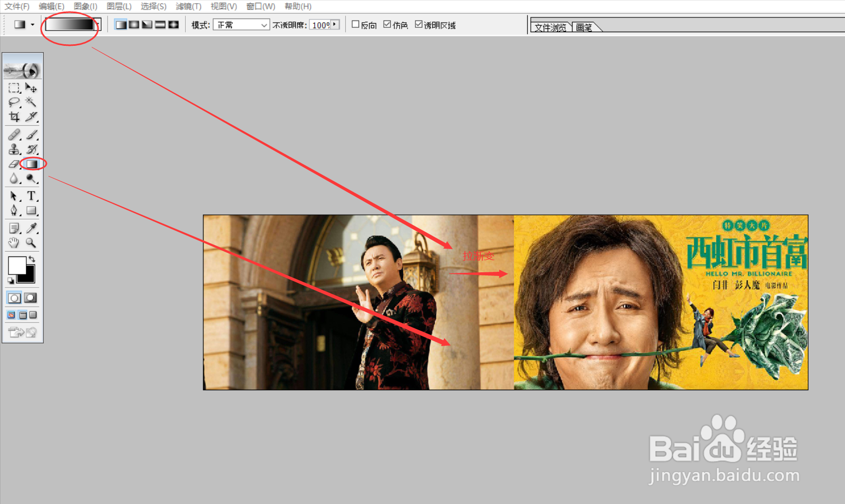Screen dimensions: 845x504
Task: Open the 图象(I) menu
Action: pos(85,6)
